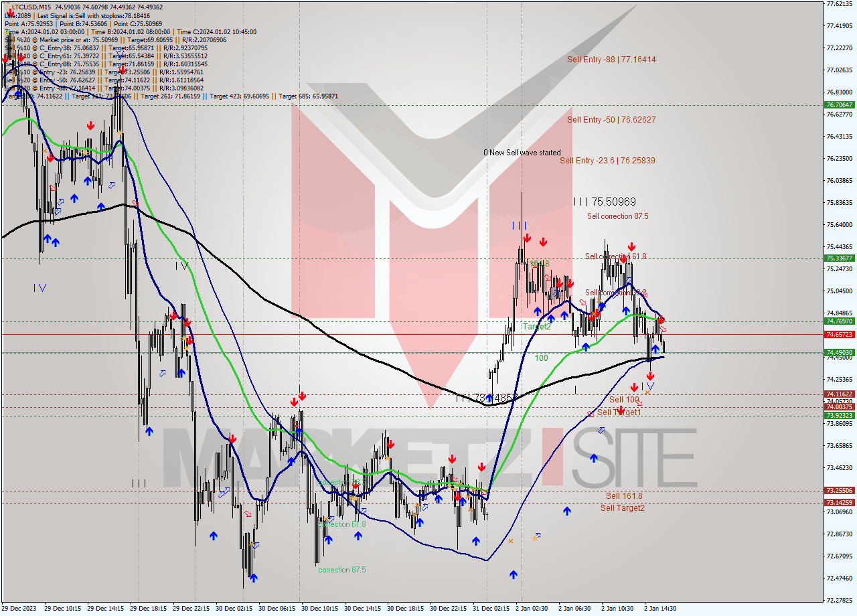Click the green 74.76970 price tag

pyautogui.click(x=839, y=321)
